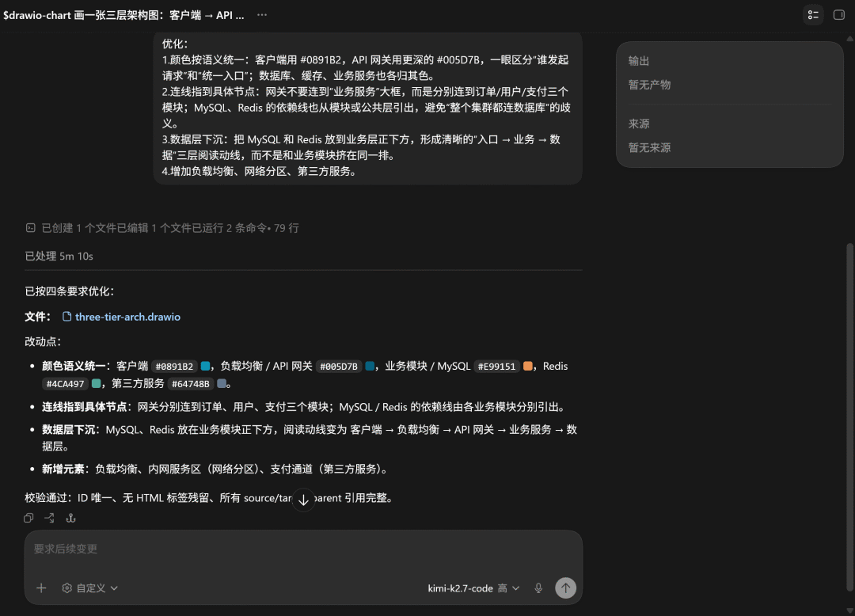
Task: Open the three-tier-arch.drawio file link
Action: pyautogui.click(x=127, y=317)
